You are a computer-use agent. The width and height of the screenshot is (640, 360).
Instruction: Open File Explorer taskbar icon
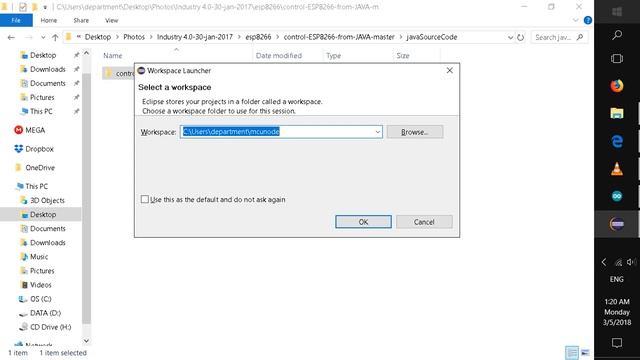coord(617,113)
